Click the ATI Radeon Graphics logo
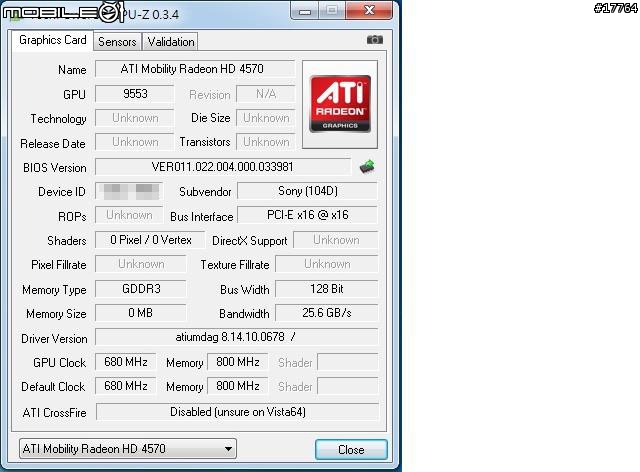 pyautogui.click(x=340, y=104)
